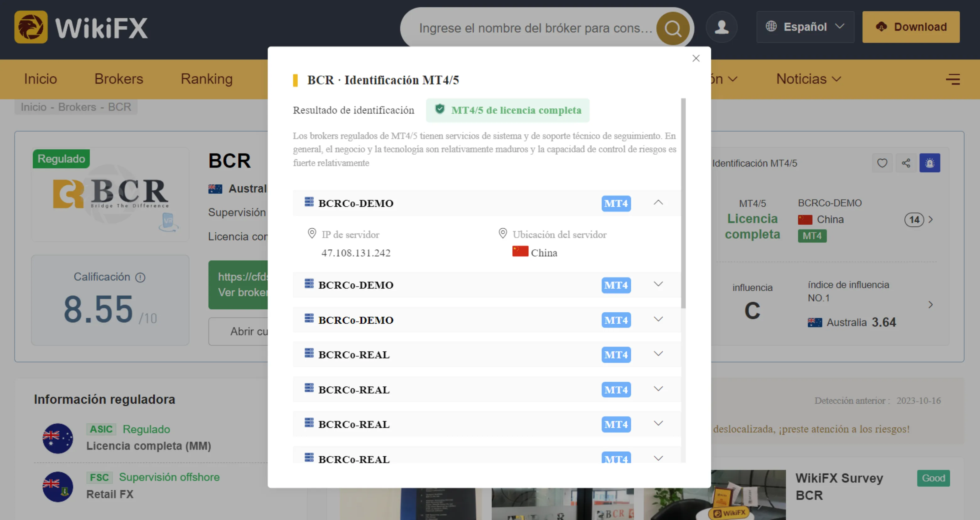The width and height of the screenshot is (980, 520).
Task: Click the Regulado green tag on logo
Action: pyautogui.click(x=61, y=158)
